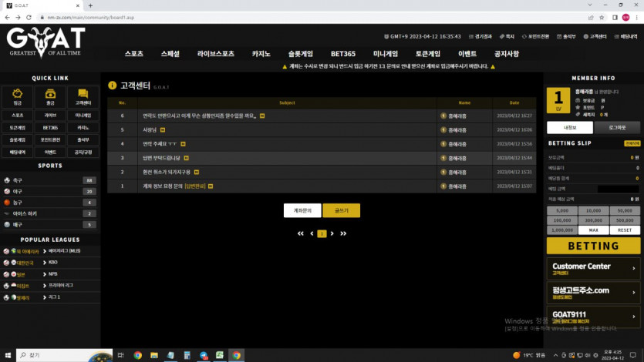644x362 pixels.
Task: Click the 대한민국 flag in Popular Leagues
Action: click(7, 263)
